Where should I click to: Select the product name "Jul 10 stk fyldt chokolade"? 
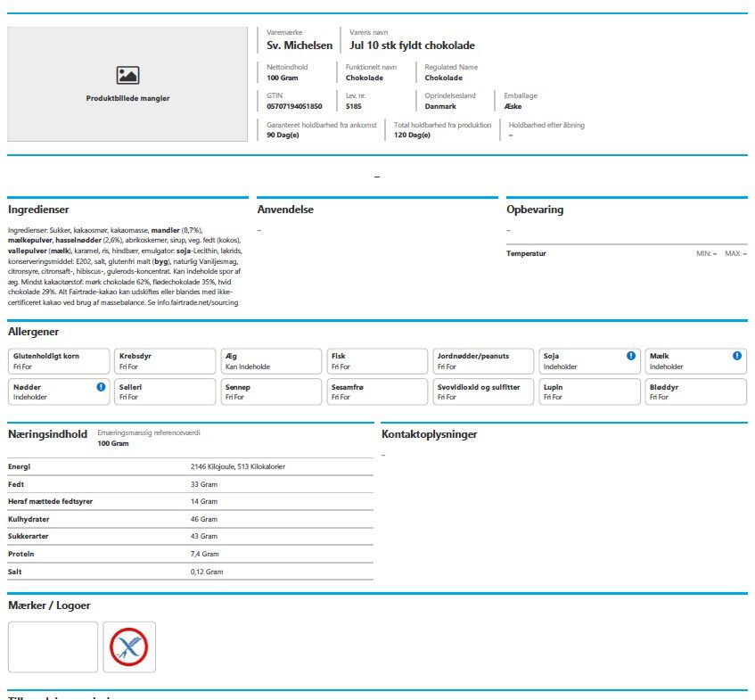pyautogui.click(x=412, y=45)
